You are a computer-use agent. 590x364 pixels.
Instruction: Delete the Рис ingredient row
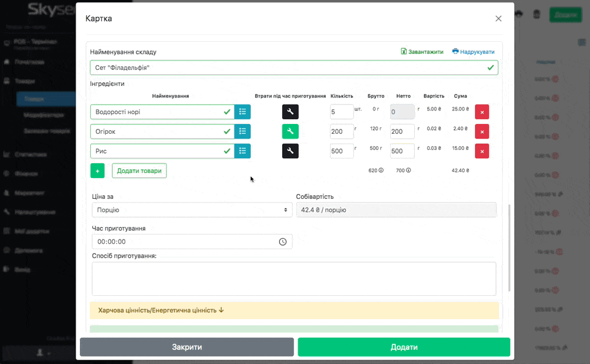pos(482,151)
